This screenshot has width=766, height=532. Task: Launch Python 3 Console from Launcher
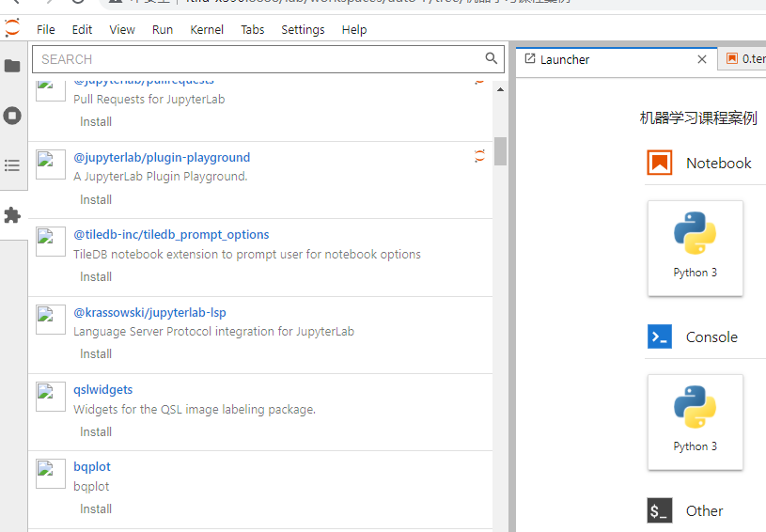click(696, 422)
